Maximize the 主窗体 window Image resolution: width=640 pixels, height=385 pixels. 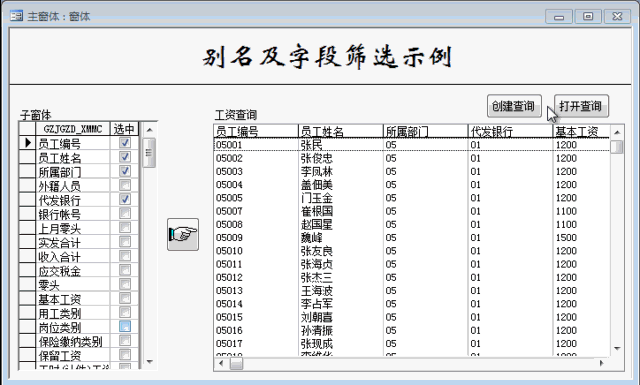click(x=588, y=16)
